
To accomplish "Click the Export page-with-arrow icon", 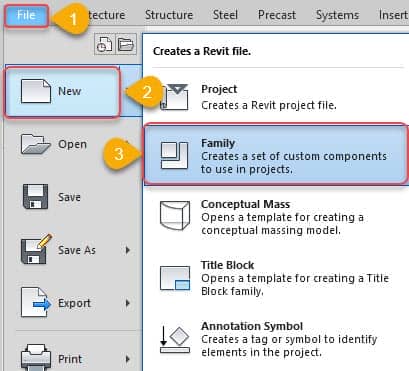I will coord(36,302).
